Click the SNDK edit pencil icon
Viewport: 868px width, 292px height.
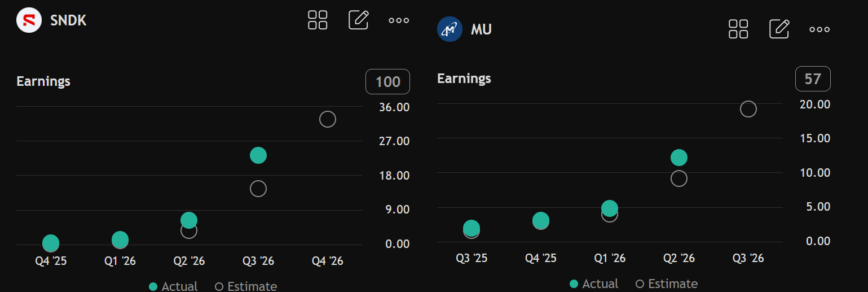359,20
